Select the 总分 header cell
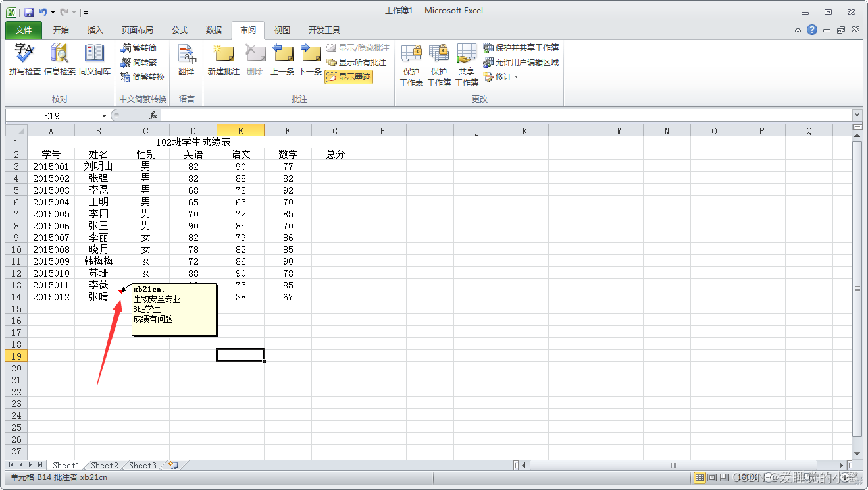This screenshot has height=490, width=868. [x=336, y=154]
